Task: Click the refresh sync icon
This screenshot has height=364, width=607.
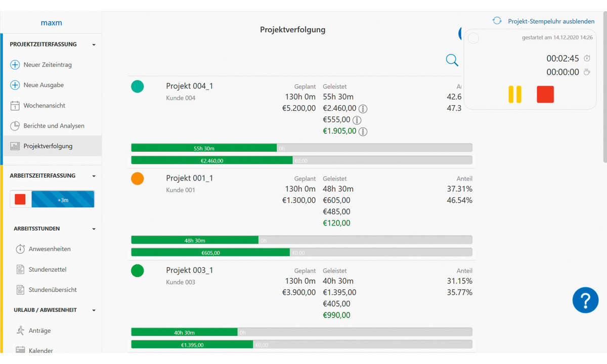Action: [497, 21]
